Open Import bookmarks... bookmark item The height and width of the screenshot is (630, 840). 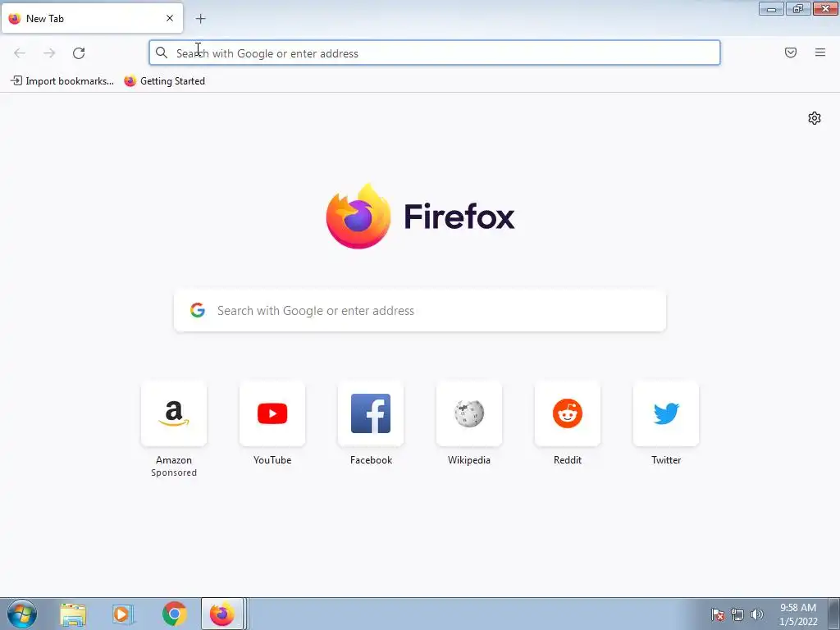[x=62, y=81]
